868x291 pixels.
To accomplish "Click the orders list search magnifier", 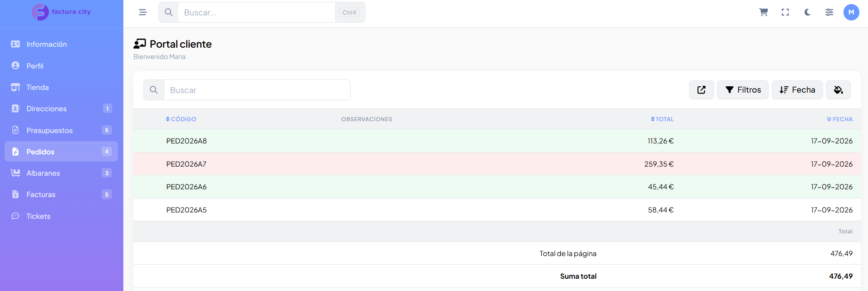I will (x=154, y=90).
